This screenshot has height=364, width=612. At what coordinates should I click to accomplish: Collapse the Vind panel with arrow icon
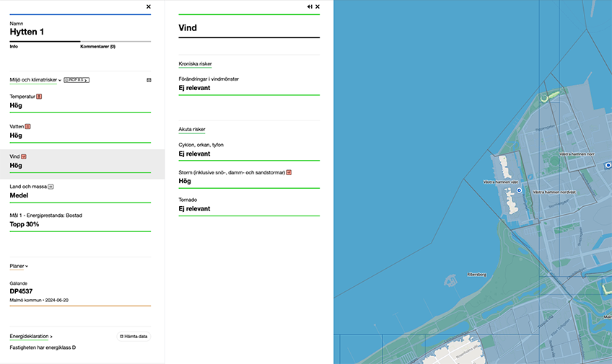click(x=310, y=6)
